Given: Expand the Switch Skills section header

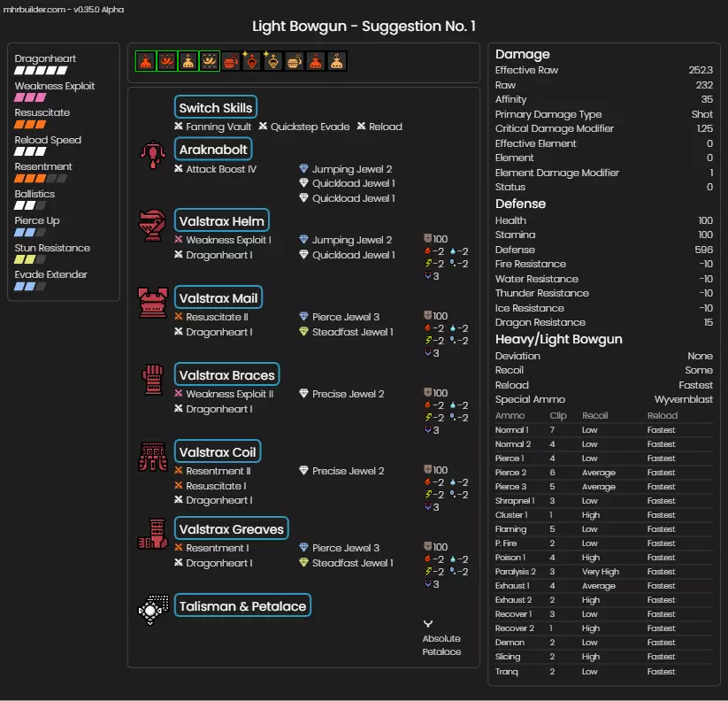Looking at the screenshot, I should click(216, 107).
